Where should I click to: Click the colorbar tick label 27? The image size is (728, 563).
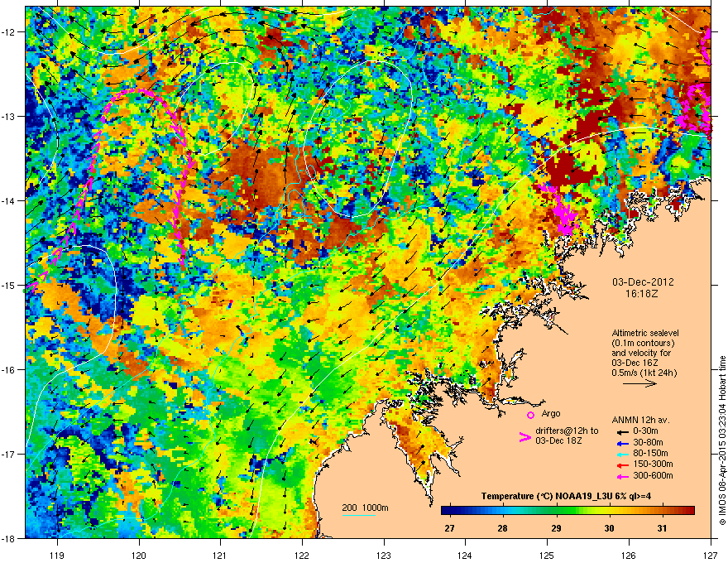[x=449, y=528]
